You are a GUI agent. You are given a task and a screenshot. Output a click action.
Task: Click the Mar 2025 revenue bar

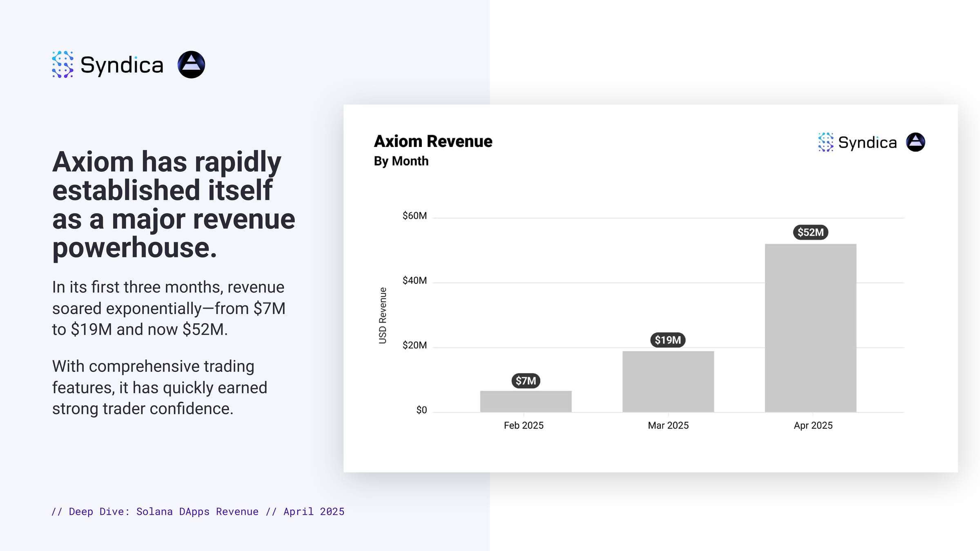pos(668,382)
